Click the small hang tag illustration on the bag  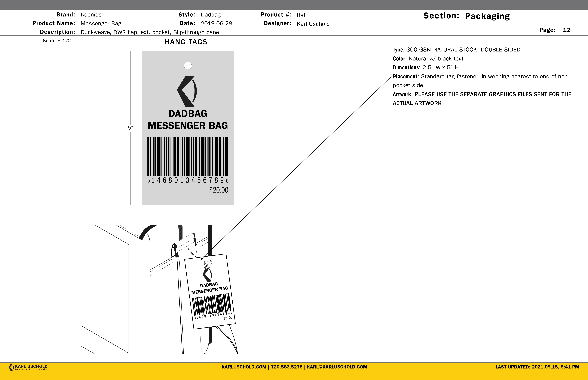click(210, 291)
